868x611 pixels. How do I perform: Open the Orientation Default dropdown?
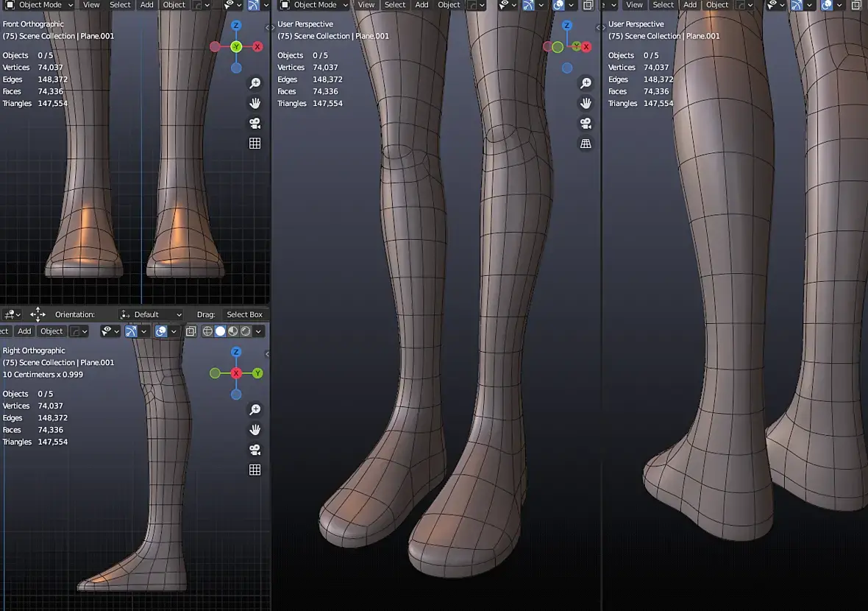click(x=152, y=314)
